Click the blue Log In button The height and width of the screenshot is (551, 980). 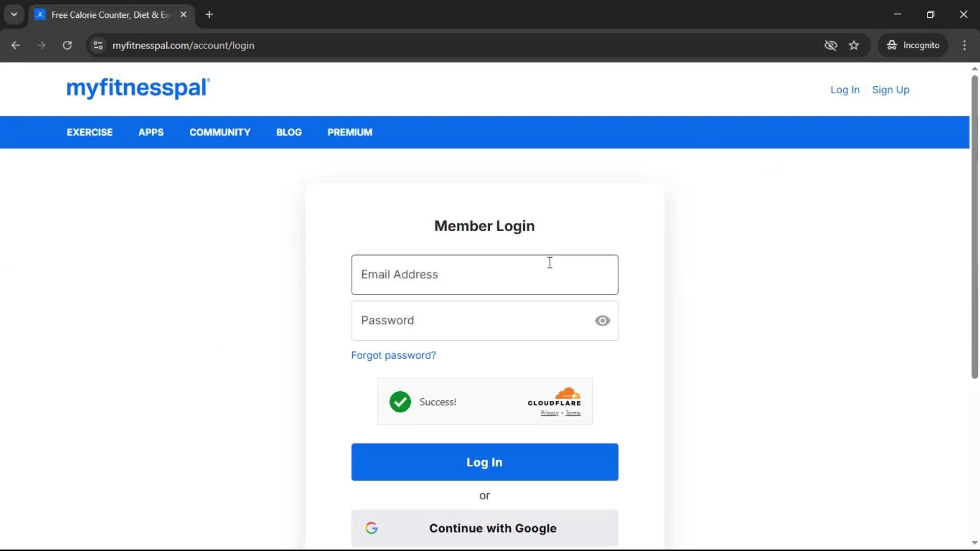pos(485,462)
